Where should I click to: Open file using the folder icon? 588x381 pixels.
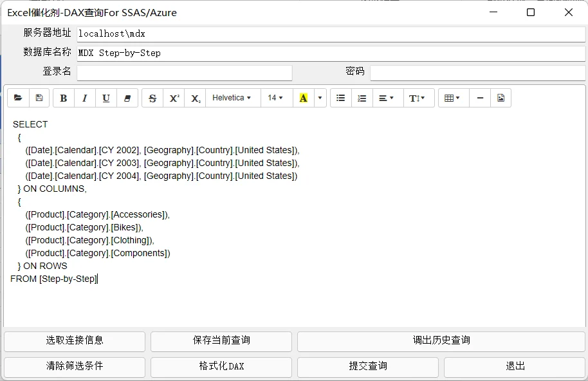coord(18,98)
